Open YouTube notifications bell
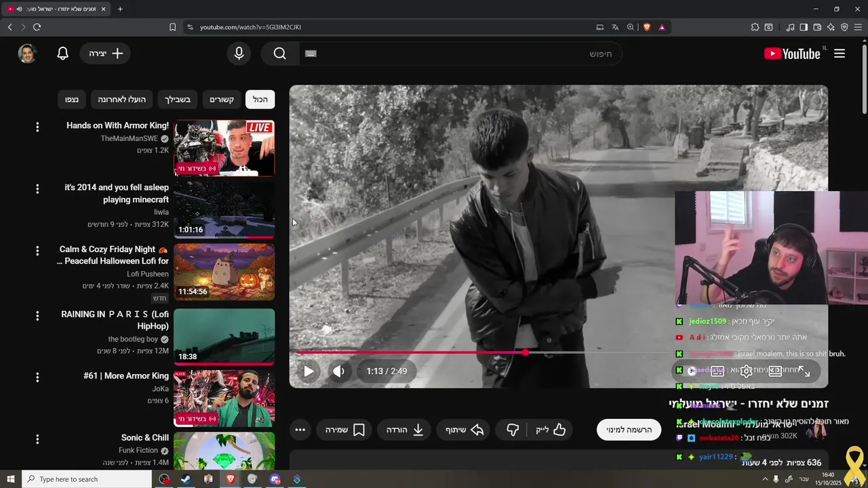Image resolution: width=868 pixels, height=488 pixels. point(63,54)
